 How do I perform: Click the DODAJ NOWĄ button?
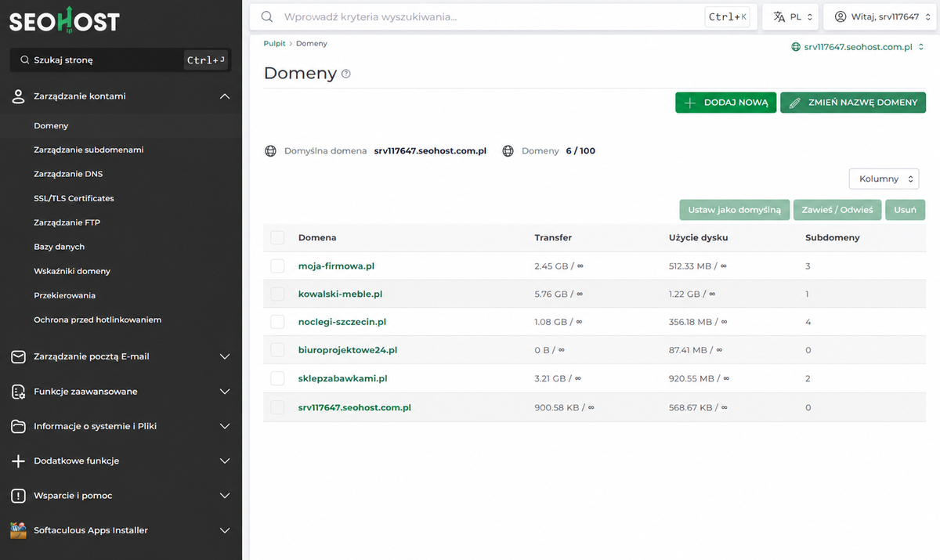[x=725, y=103]
